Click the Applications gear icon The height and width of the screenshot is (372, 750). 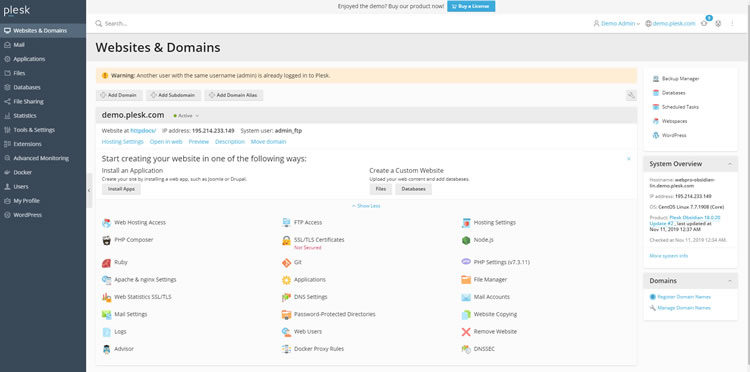tap(286, 280)
